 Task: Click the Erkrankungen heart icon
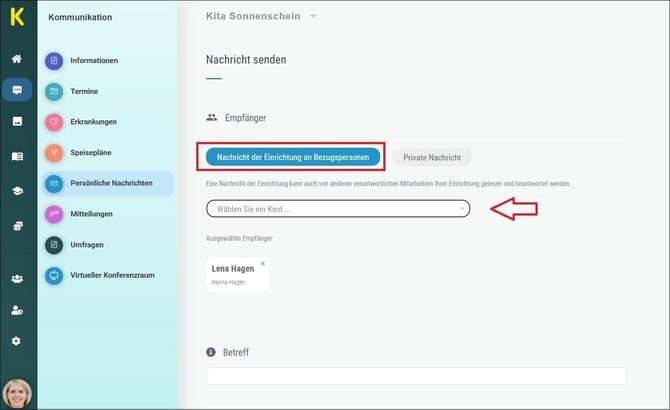click(x=54, y=122)
